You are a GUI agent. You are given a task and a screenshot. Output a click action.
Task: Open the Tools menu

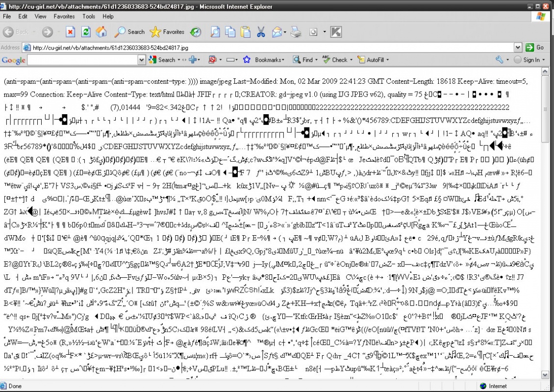click(89, 16)
